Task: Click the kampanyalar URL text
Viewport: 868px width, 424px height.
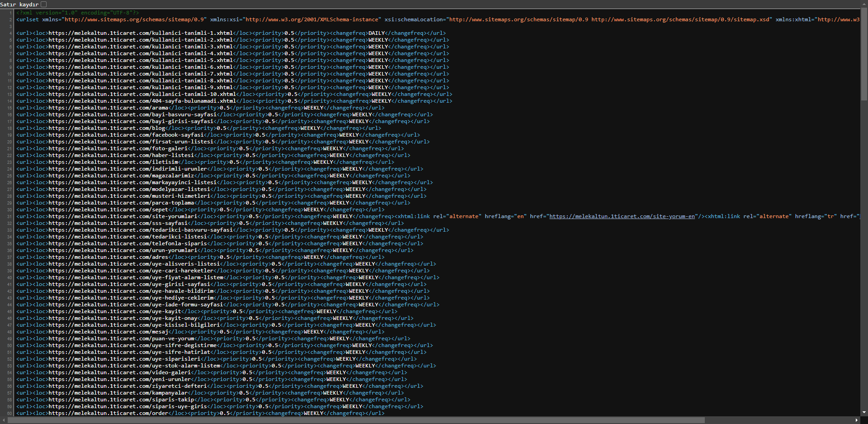Action: tap(118, 393)
